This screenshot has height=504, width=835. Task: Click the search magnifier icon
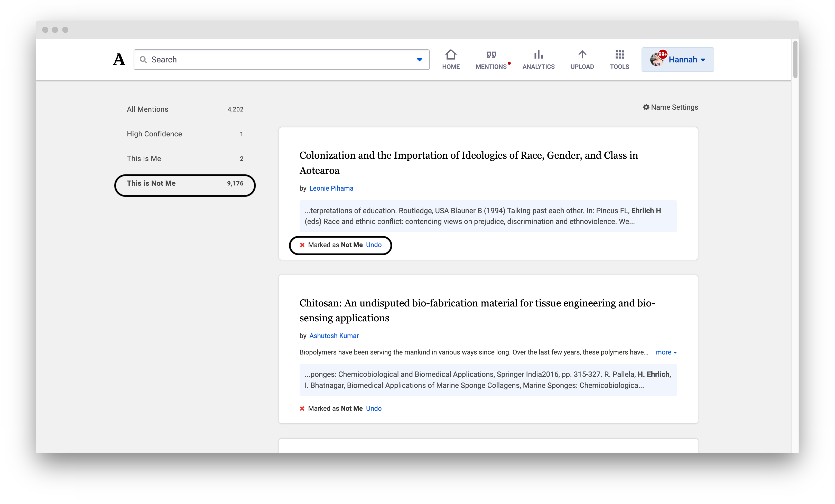click(144, 59)
